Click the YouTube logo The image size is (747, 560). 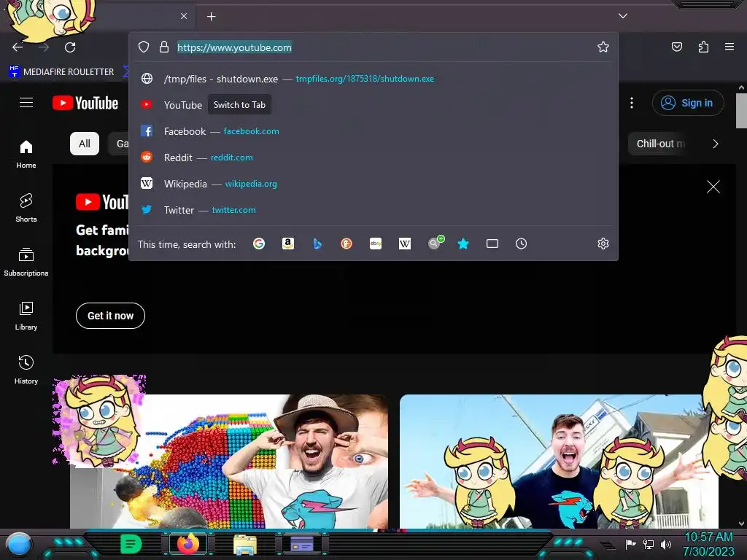[85, 103]
